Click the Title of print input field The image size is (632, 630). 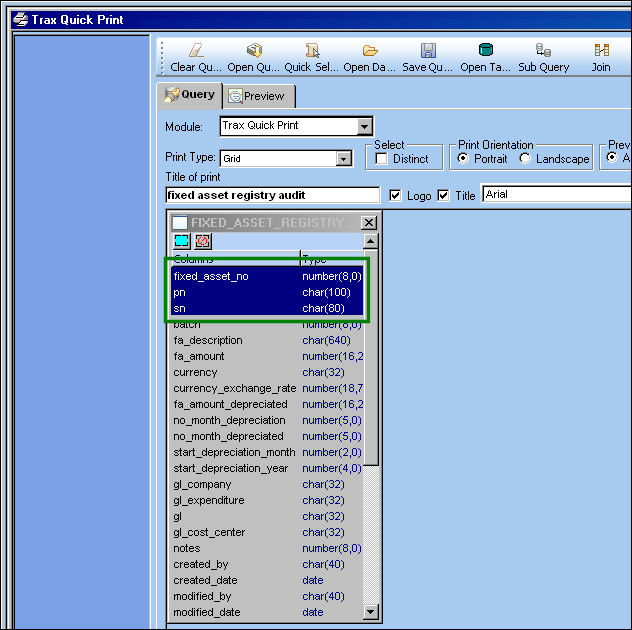(x=272, y=195)
